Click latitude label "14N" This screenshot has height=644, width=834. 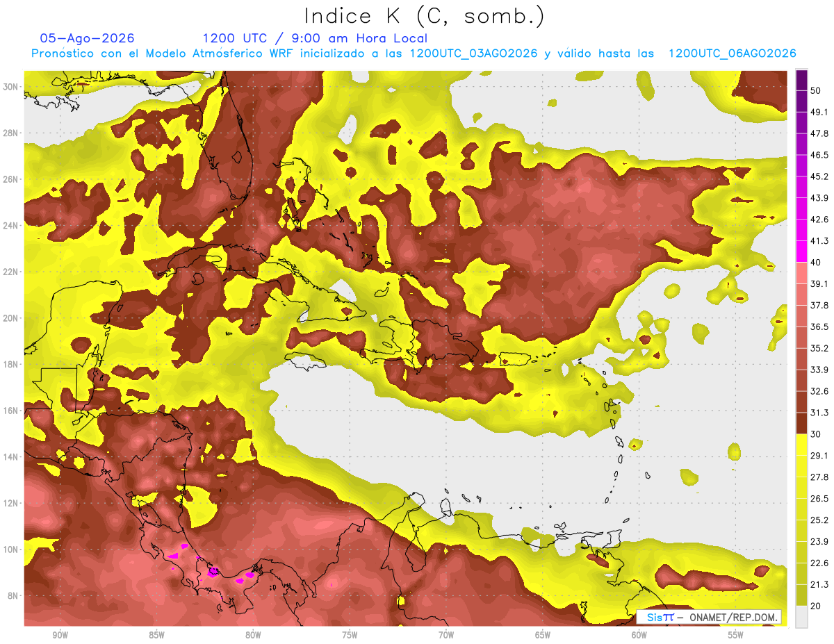pyautogui.click(x=12, y=457)
